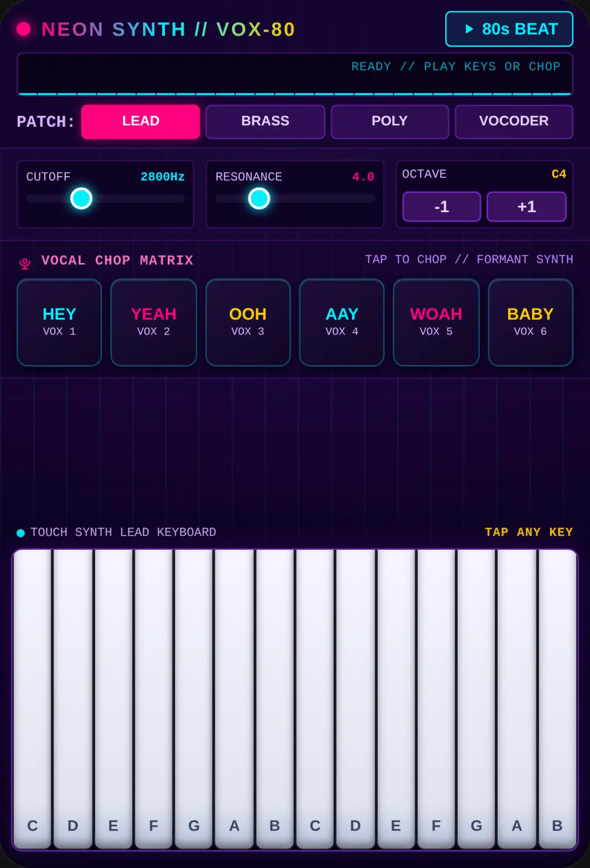Screen dimensions: 590x868
Task: Play the second G key
Action: [x=476, y=699]
